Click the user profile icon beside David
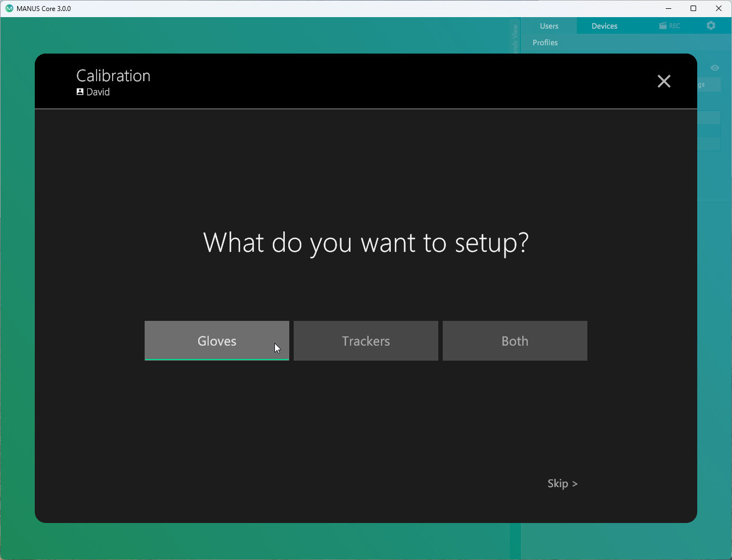Image resolution: width=732 pixels, height=560 pixels. click(x=80, y=92)
